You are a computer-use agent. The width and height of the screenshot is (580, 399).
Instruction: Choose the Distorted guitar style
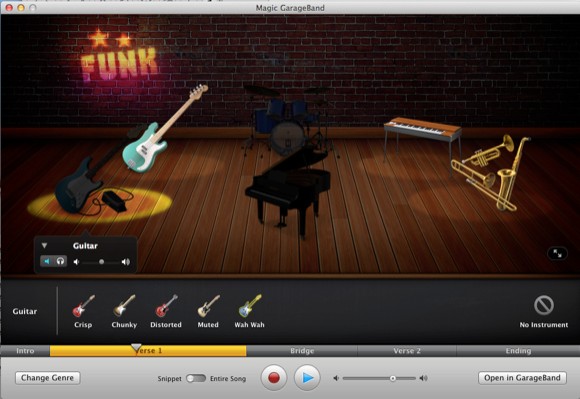(x=166, y=311)
